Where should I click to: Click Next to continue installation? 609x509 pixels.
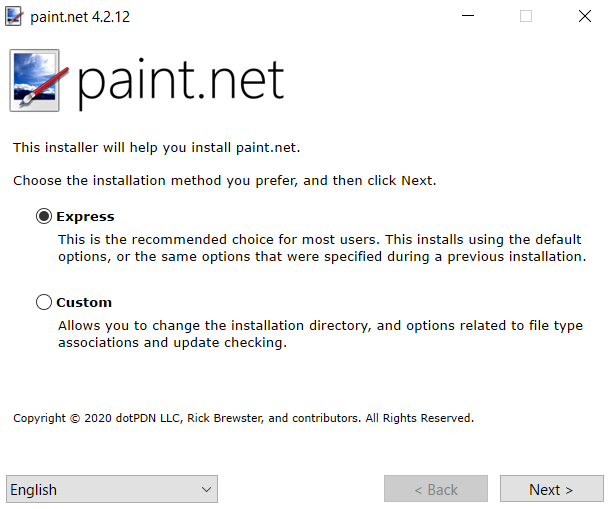tap(552, 489)
